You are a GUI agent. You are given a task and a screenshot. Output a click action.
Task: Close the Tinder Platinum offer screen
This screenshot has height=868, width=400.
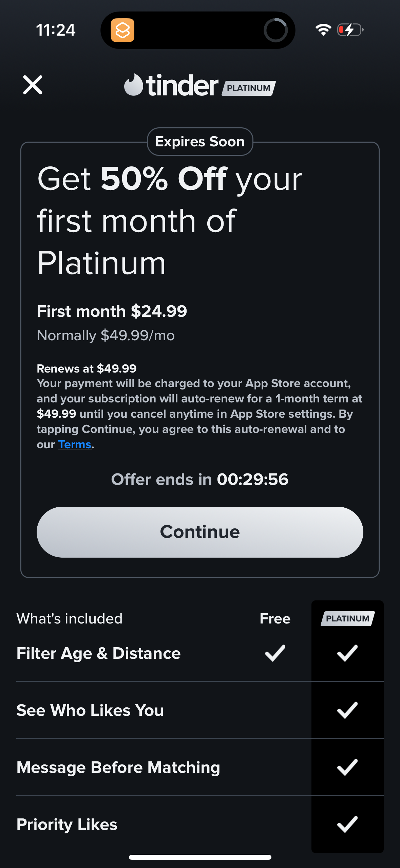pyautogui.click(x=33, y=85)
